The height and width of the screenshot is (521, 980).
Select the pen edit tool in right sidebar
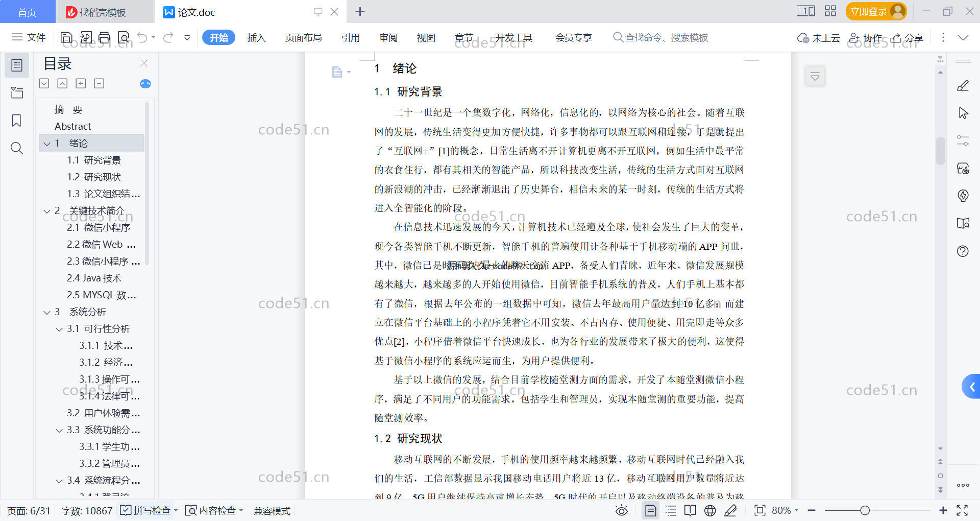point(963,85)
